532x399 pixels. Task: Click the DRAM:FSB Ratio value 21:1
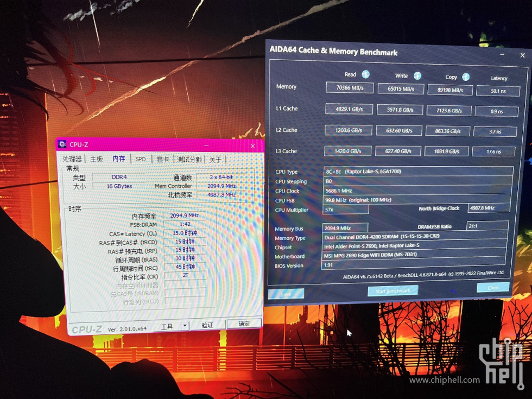pyautogui.click(x=487, y=226)
